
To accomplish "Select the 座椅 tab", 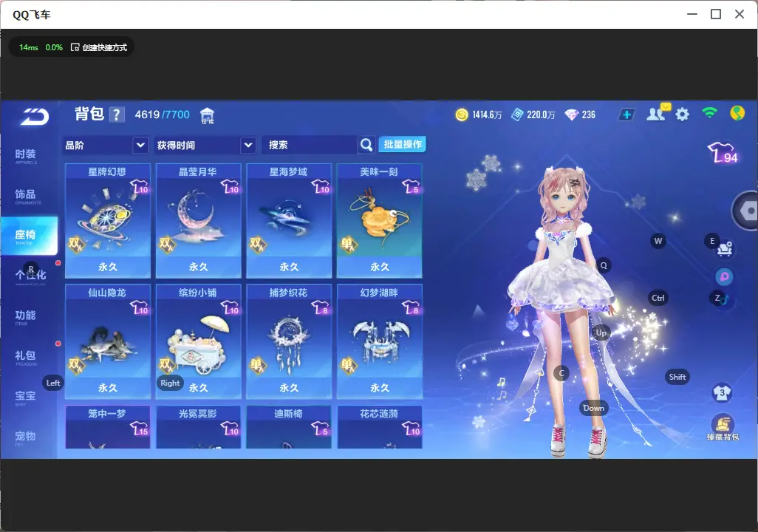I will coord(29,236).
